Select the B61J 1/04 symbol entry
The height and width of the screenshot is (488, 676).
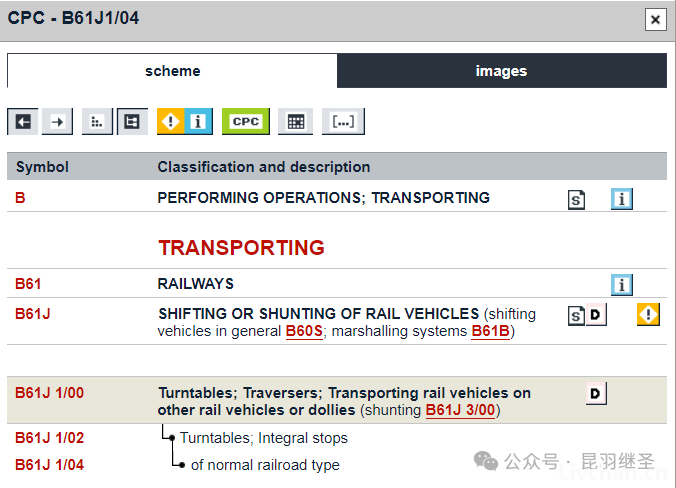(50, 465)
